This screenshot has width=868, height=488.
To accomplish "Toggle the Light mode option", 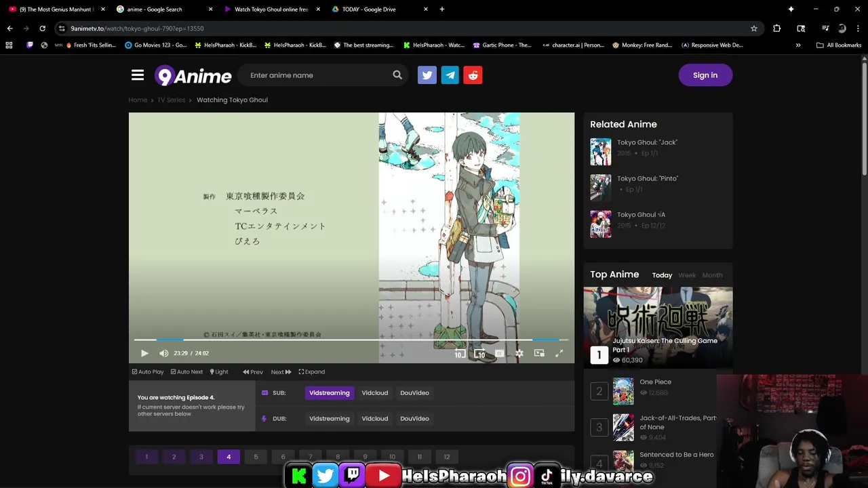I will point(219,371).
